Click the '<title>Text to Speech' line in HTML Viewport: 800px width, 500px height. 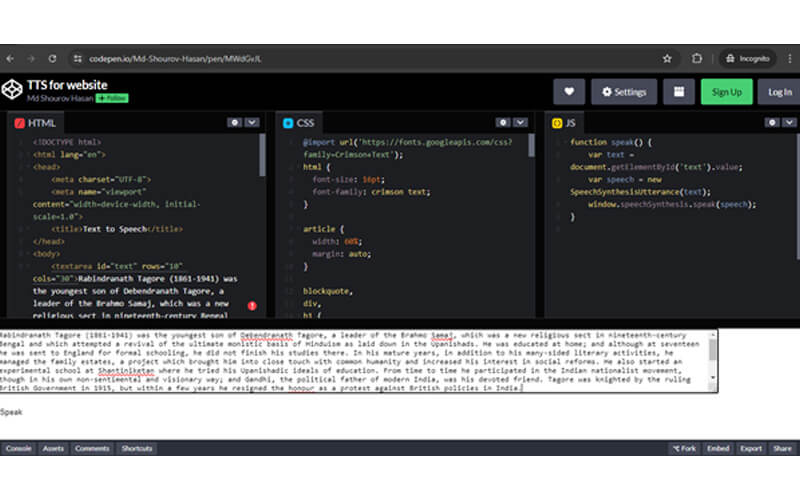pyautogui.click(x=117, y=229)
